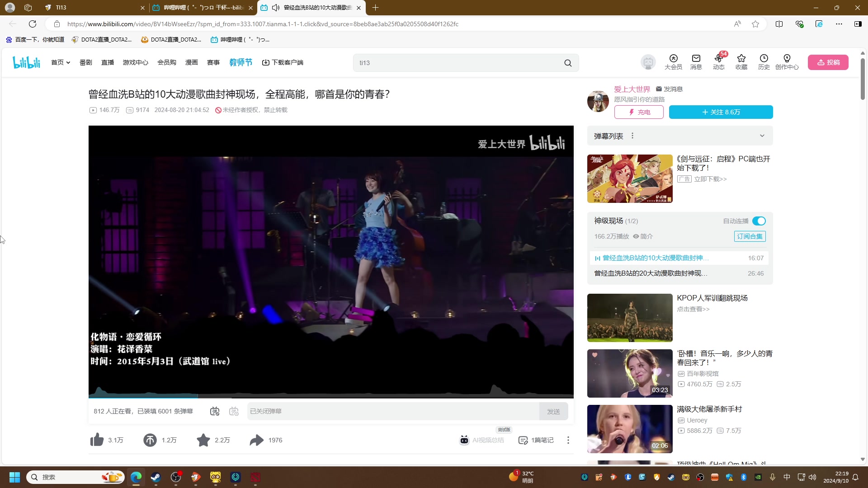Open the 番剧 navigation item
Viewport: 868px width, 488px height.
click(x=85, y=62)
